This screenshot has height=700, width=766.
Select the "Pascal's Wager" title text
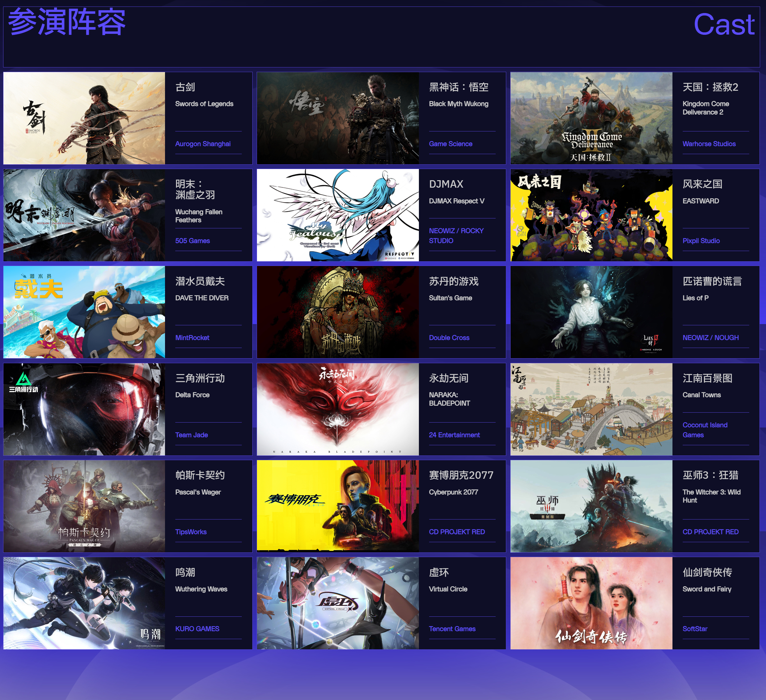(198, 492)
